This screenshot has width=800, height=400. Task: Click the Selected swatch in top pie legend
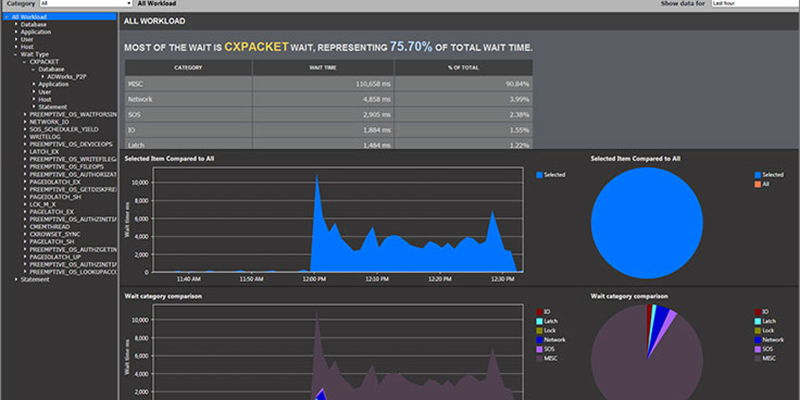pos(758,175)
